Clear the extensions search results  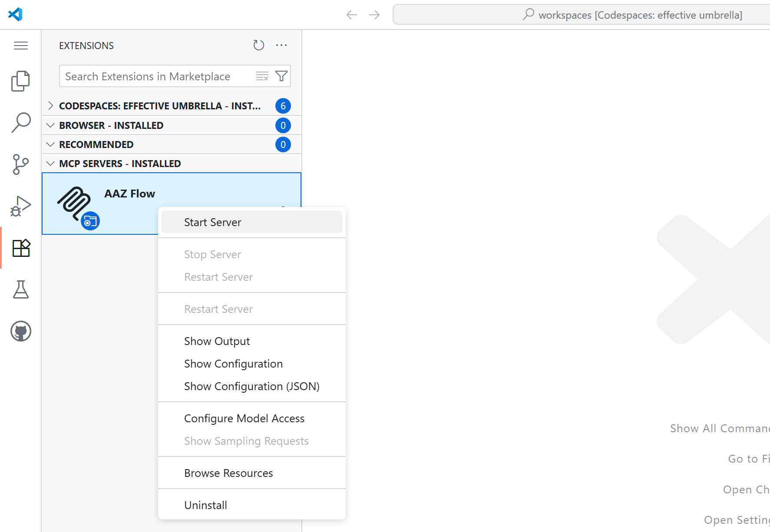tap(262, 76)
